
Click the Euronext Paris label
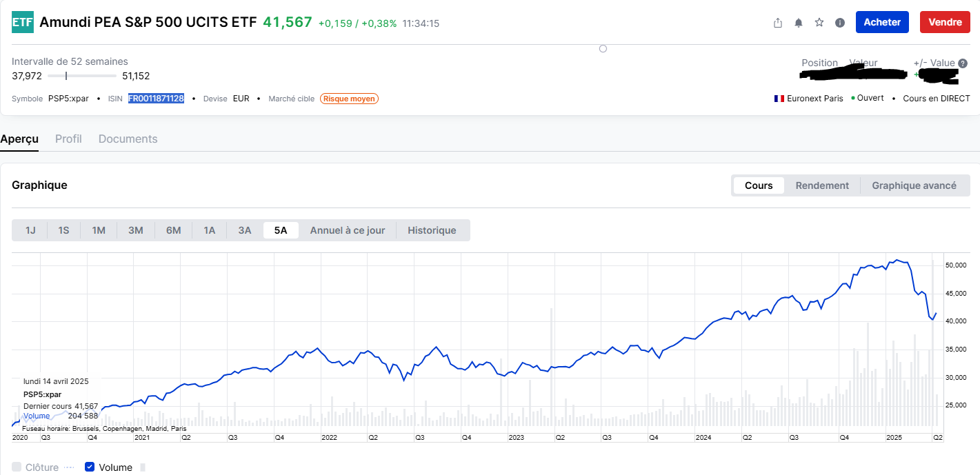[815, 99]
